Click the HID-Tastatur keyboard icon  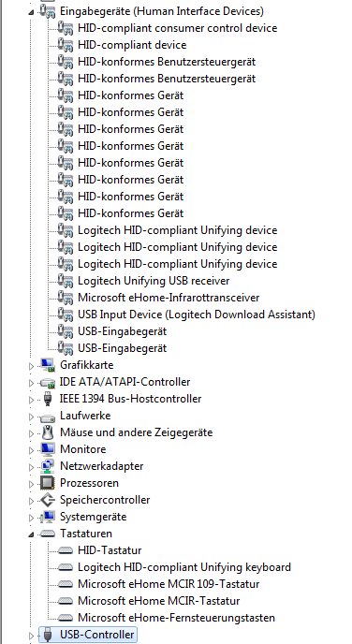pyautogui.click(x=66, y=550)
